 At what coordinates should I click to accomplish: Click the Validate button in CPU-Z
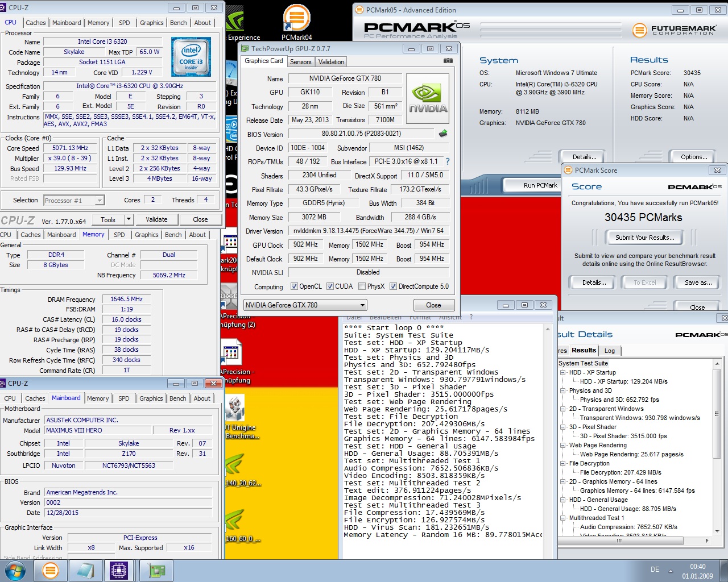(156, 219)
